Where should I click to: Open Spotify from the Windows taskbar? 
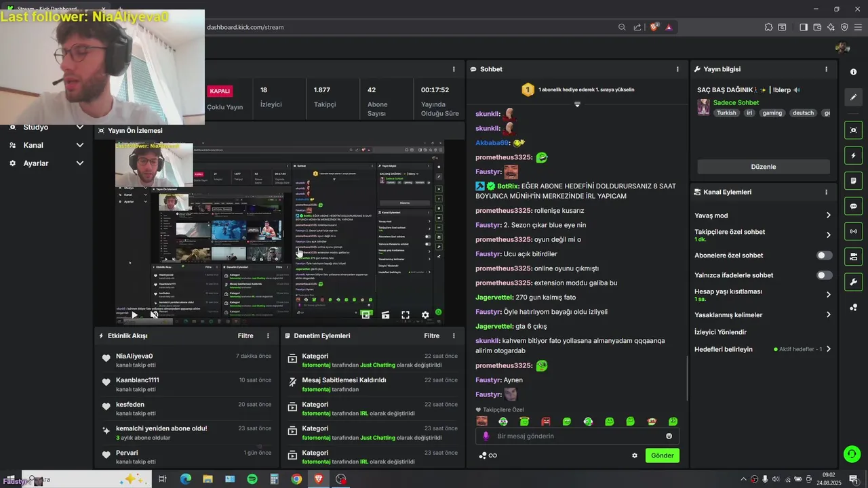click(x=252, y=479)
